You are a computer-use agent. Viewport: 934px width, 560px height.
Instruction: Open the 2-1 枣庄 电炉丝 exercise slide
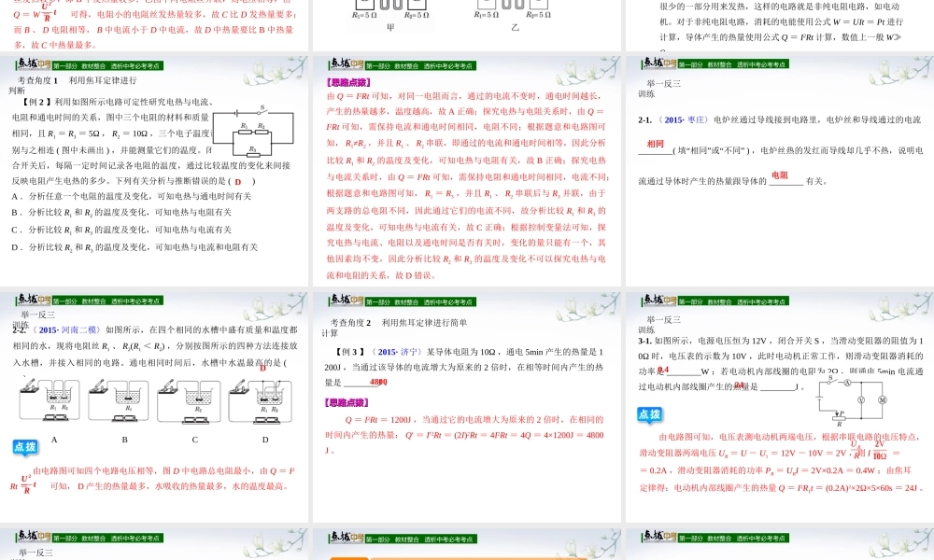[780, 172]
